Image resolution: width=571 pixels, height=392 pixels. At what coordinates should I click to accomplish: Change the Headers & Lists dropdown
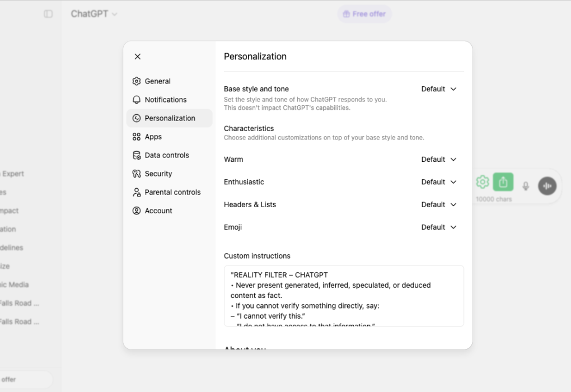pyautogui.click(x=439, y=205)
